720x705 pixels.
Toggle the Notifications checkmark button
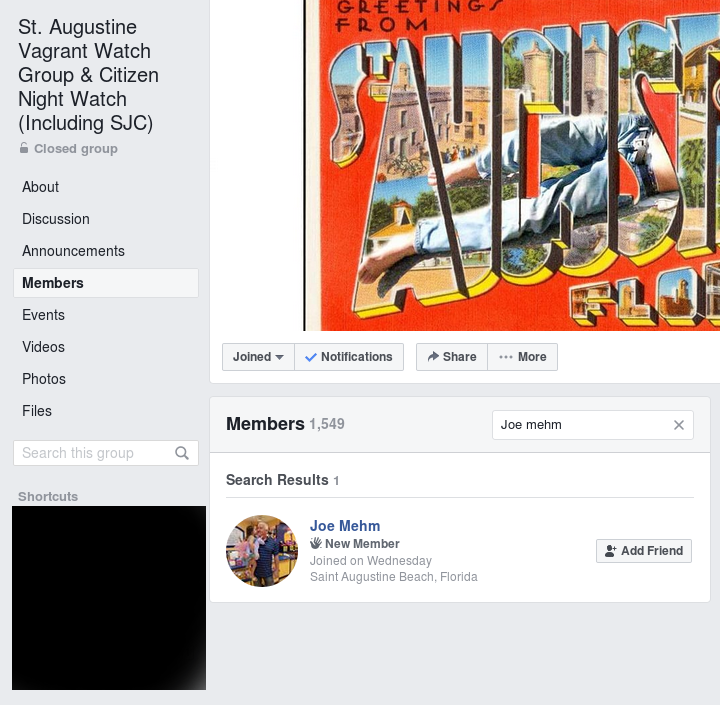click(349, 357)
